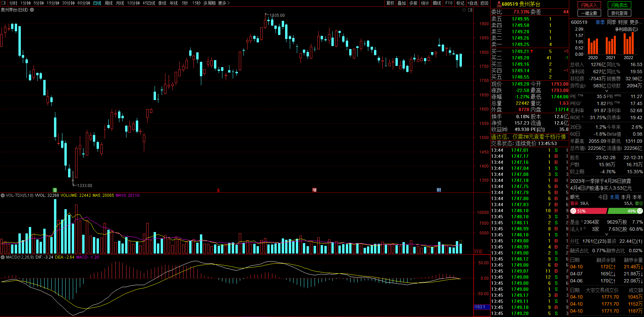Screen dimensions: 644x317
Task: Click the 委托查询 order query button
Action: pos(620,13)
